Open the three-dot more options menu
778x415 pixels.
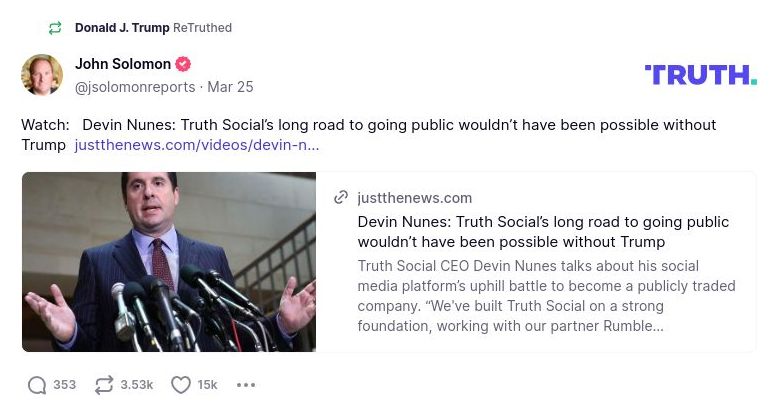246,385
